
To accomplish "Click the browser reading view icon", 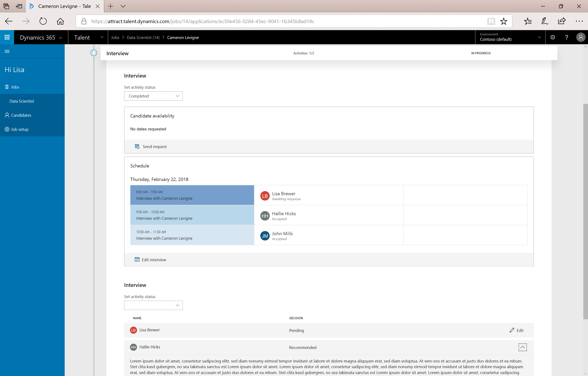I will [491, 21].
